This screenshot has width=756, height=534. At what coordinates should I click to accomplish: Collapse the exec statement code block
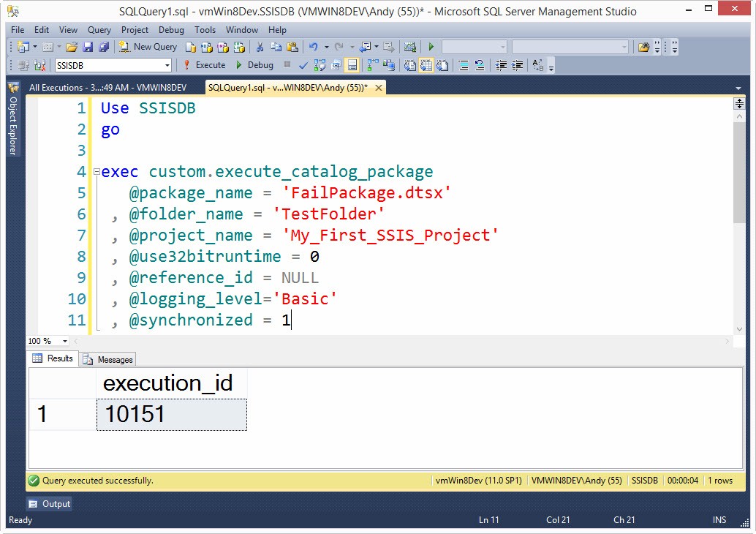point(96,173)
